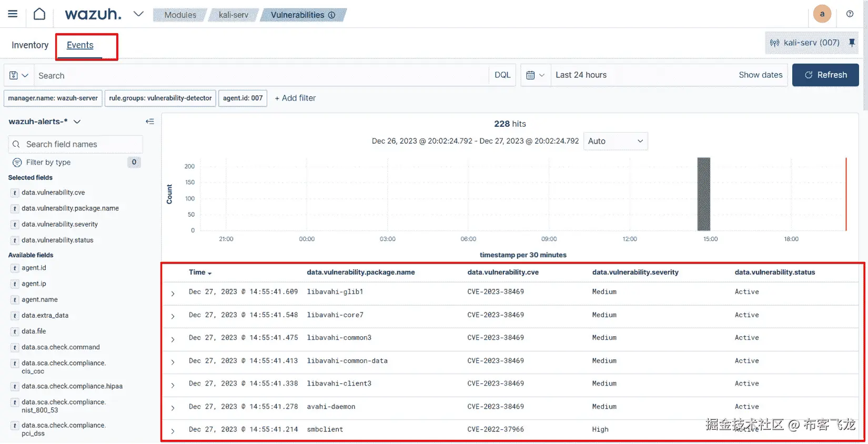Focus the Search query input
This screenshot has height=444, width=868.
(261, 75)
